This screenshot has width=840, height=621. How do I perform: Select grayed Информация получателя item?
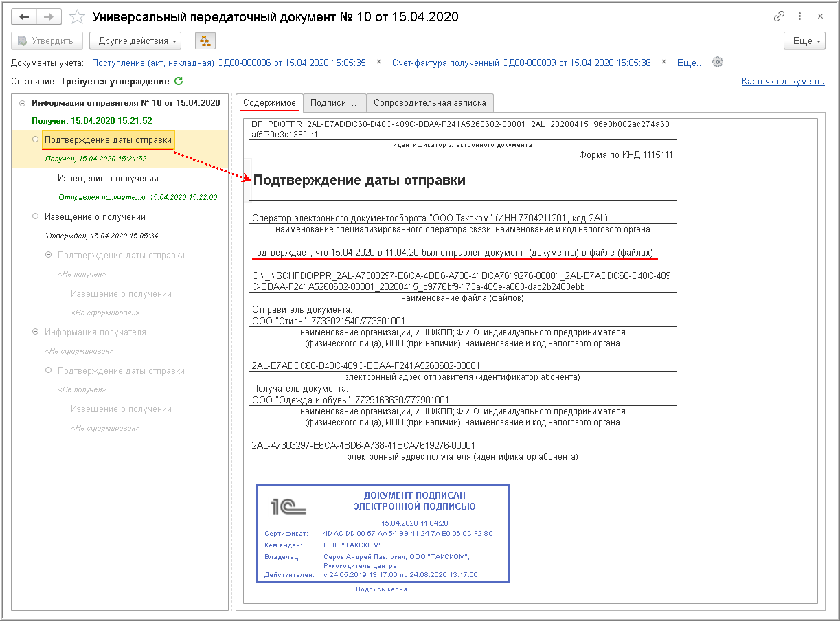(x=95, y=332)
